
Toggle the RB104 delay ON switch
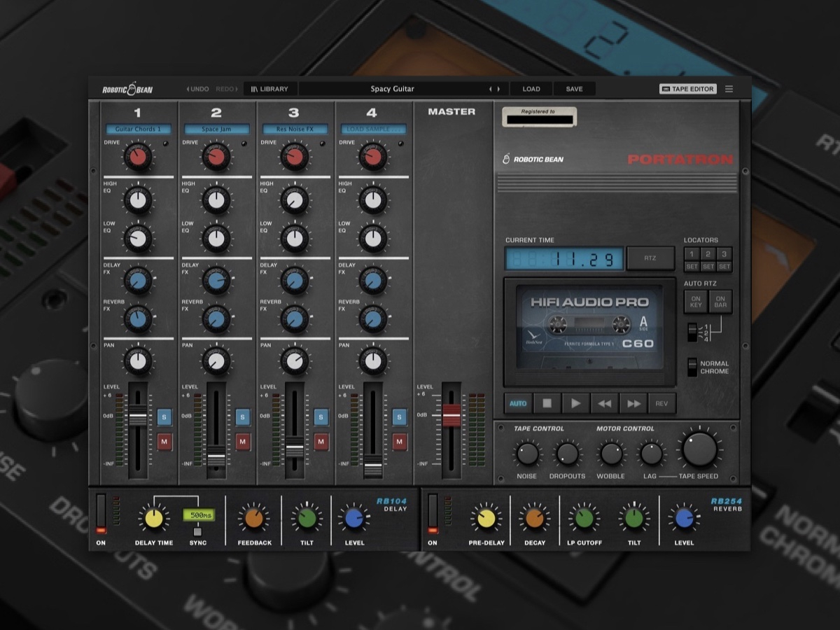point(101,513)
